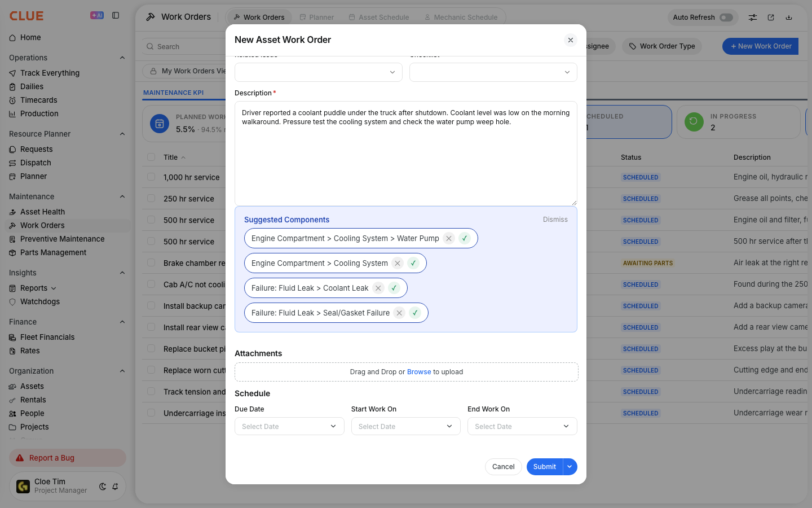Viewport: 812px width, 508px height.
Task: Submit the new work order
Action: pyautogui.click(x=545, y=467)
